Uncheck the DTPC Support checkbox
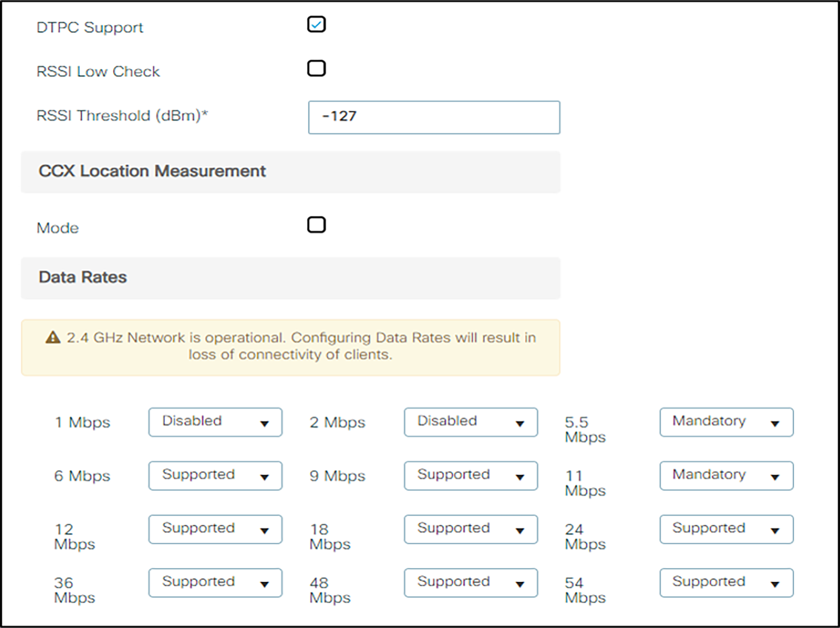 [316, 24]
